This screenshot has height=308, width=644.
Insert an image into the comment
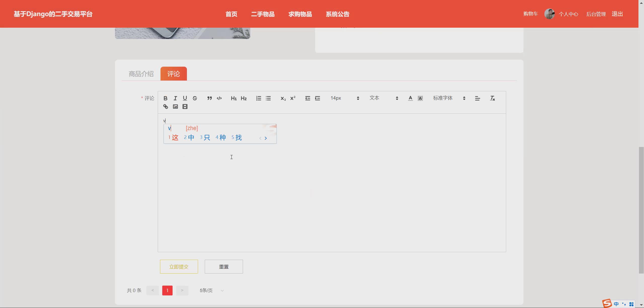click(175, 107)
